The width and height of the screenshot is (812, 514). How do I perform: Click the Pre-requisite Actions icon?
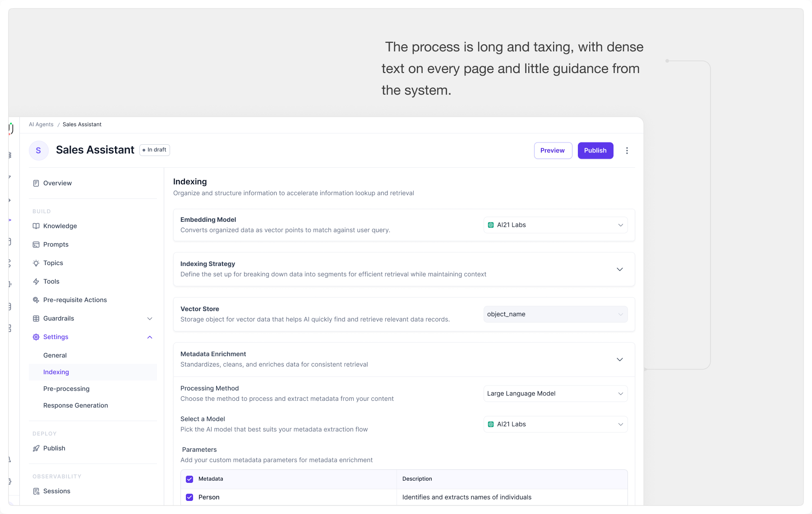point(36,300)
